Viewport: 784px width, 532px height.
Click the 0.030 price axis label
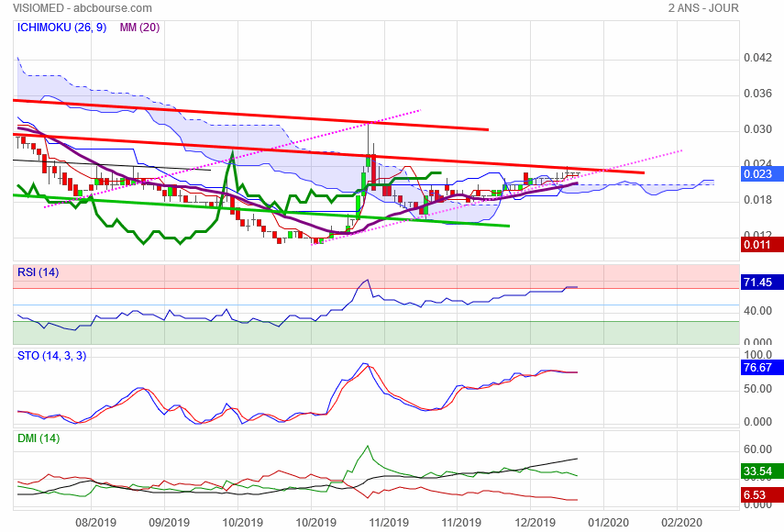(x=757, y=129)
